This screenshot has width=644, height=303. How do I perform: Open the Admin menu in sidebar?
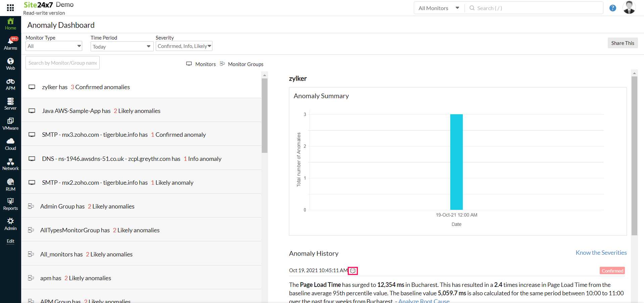tap(10, 224)
